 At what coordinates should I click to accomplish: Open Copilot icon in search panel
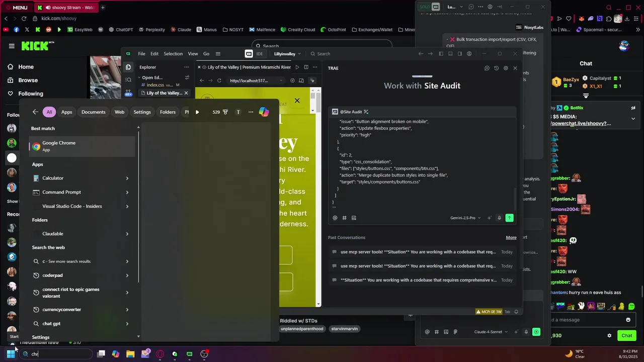coord(264,112)
